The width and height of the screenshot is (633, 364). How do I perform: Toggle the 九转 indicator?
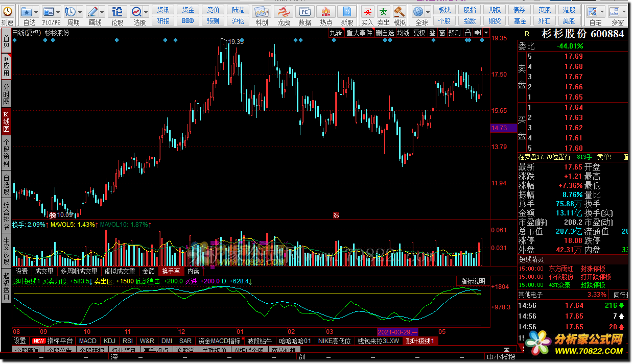tap(336, 33)
